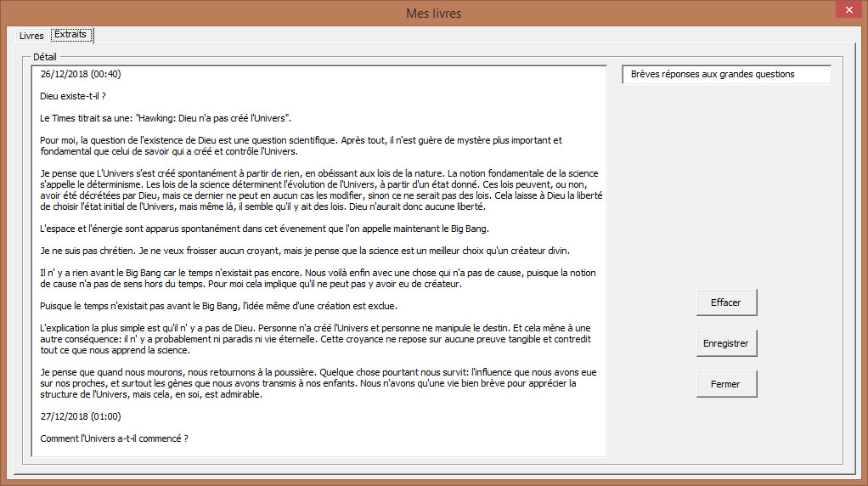Click the date line '26/12/2018 (00:40)'
Viewport: 868px width, 486px height.
click(81, 74)
